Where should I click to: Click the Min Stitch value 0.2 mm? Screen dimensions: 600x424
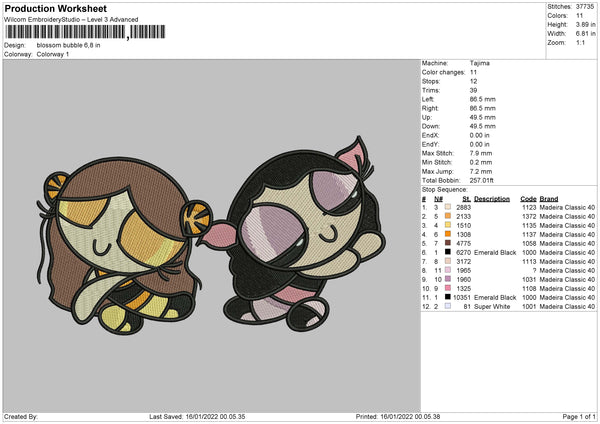click(x=481, y=162)
